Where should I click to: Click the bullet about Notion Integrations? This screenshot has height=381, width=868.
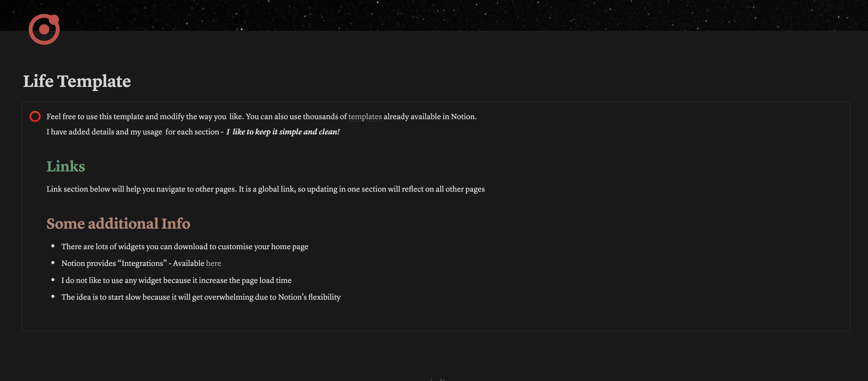coord(141,263)
